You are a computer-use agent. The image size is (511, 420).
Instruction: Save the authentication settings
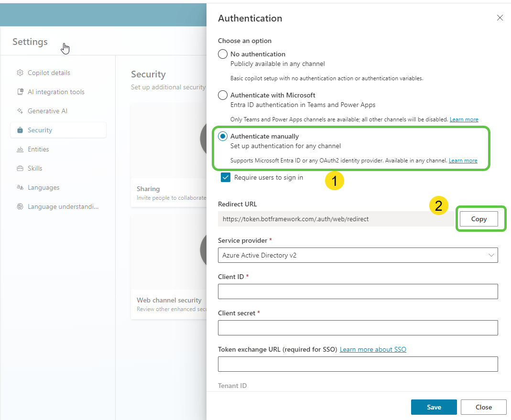[x=434, y=407]
